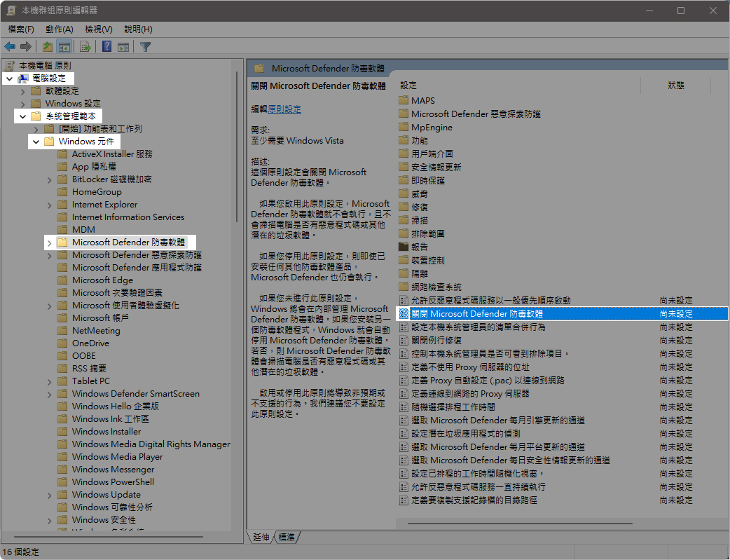The width and height of the screenshot is (730, 560).
Task: Open Help via the question mark icon
Action: (106, 47)
